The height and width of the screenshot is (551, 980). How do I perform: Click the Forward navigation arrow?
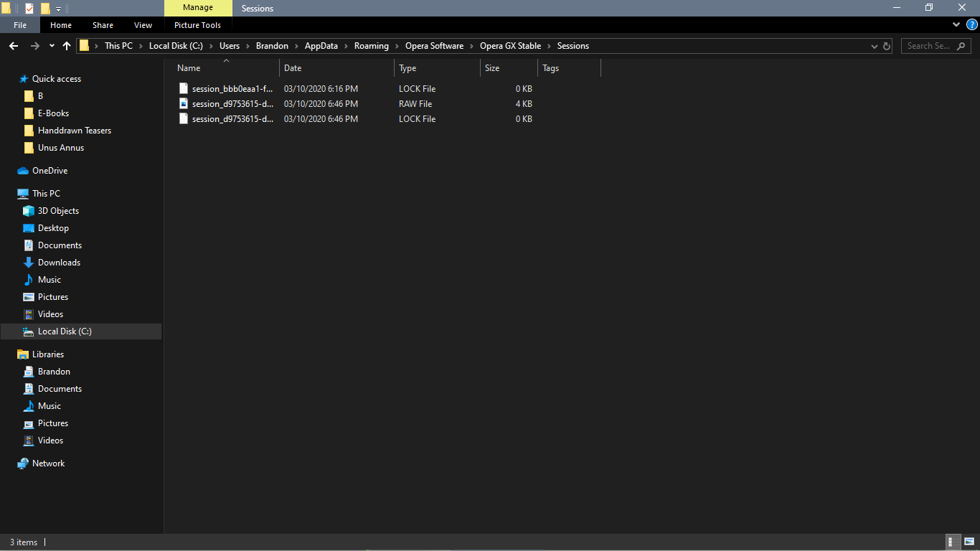[34, 46]
